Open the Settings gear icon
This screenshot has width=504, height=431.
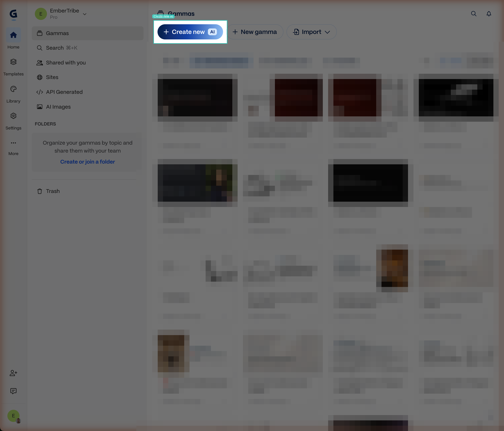(x=13, y=116)
